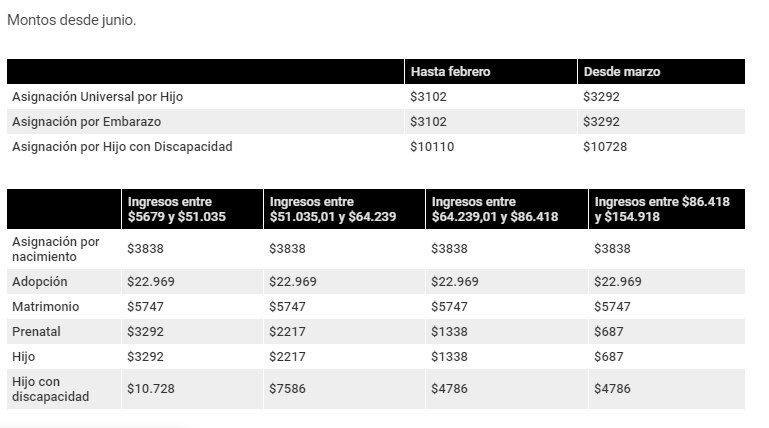This screenshot has height=428, width=769.
Task: Select the 'Adopción' row label
Action: click(39, 282)
